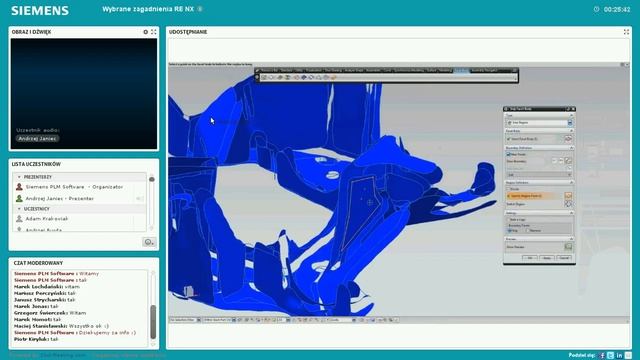640x360 pixels.
Task: Click chat line 'Piotr Kirylukː tak' at bottom
Action: click(x=36, y=339)
